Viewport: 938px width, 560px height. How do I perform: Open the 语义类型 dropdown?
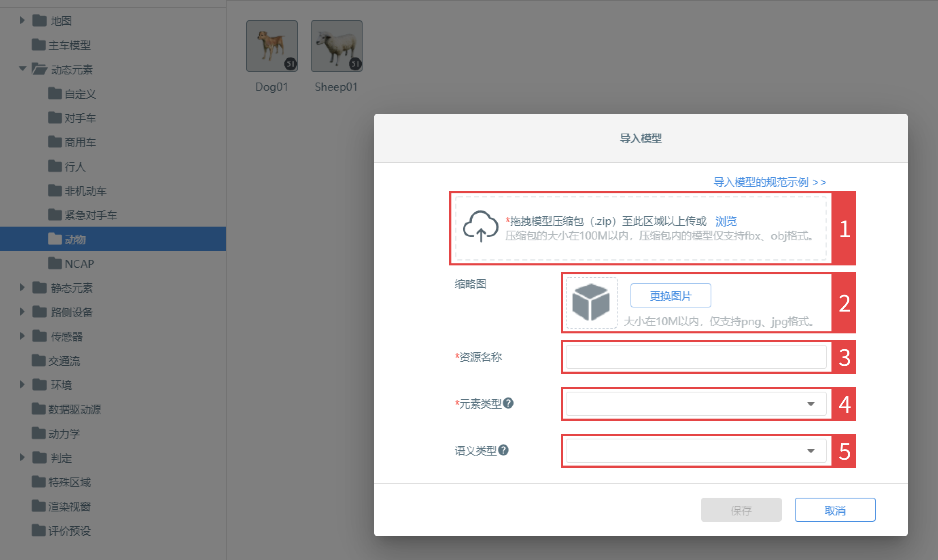click(x=696, y=451)
